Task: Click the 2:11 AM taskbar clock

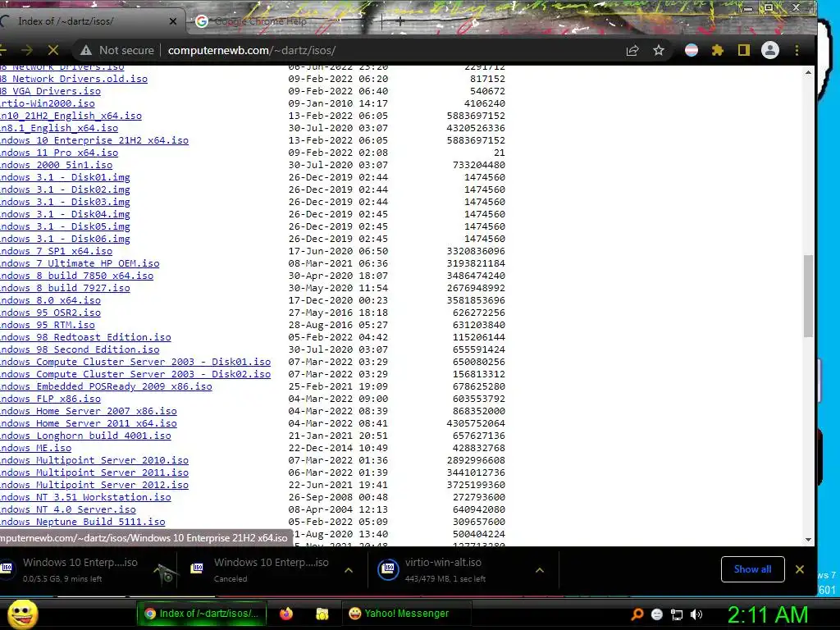Action: (x=768, y=614)
